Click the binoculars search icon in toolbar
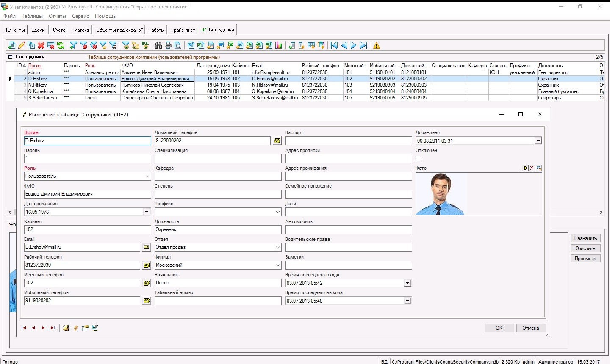The width and height of the screenshot is (610, 364). (158, 45)
